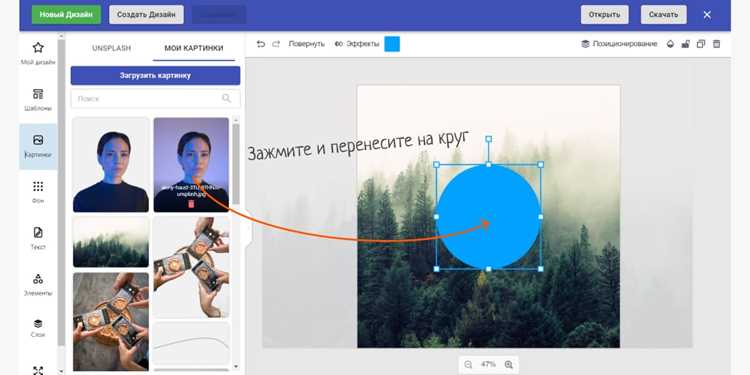Open the Позиционирование positioning menu
The image size is (750, 375).
tap(619, 44)
